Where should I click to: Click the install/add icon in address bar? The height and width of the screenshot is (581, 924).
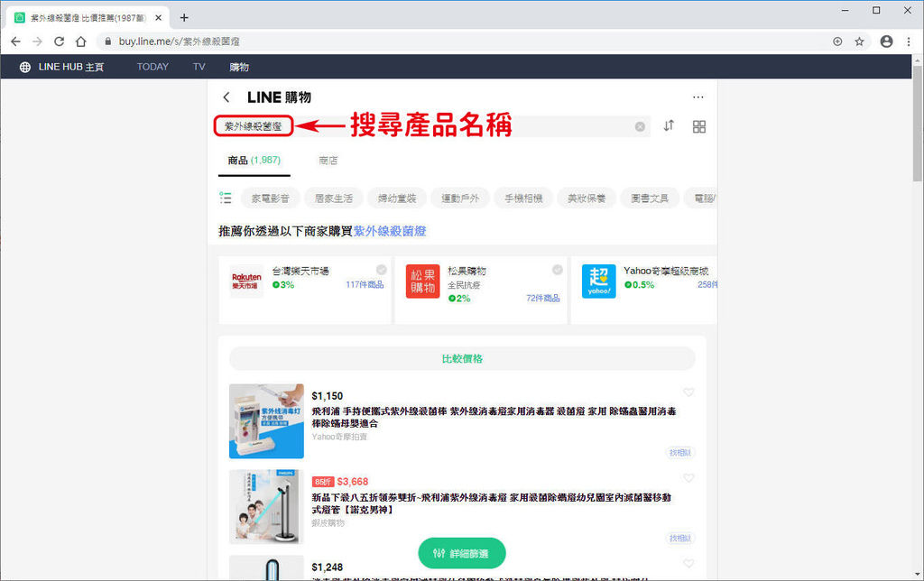[x=837, y=41]
